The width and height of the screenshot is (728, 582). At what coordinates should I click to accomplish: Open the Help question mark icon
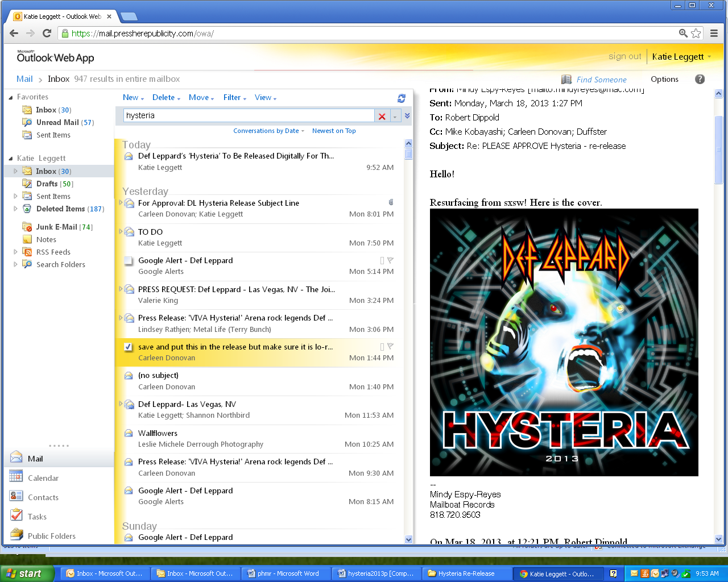(700, 79)
